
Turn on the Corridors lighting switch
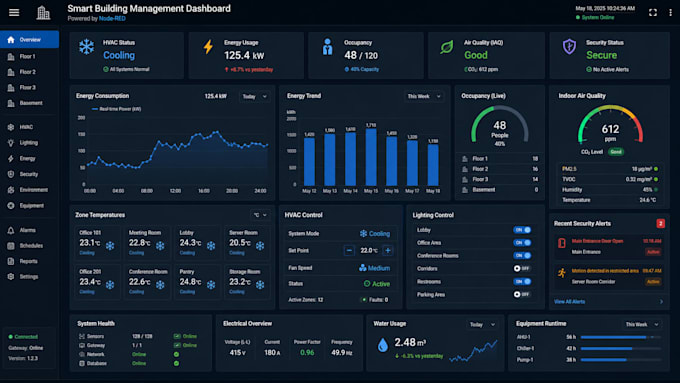pyautogui.click(x=522, y=268)
